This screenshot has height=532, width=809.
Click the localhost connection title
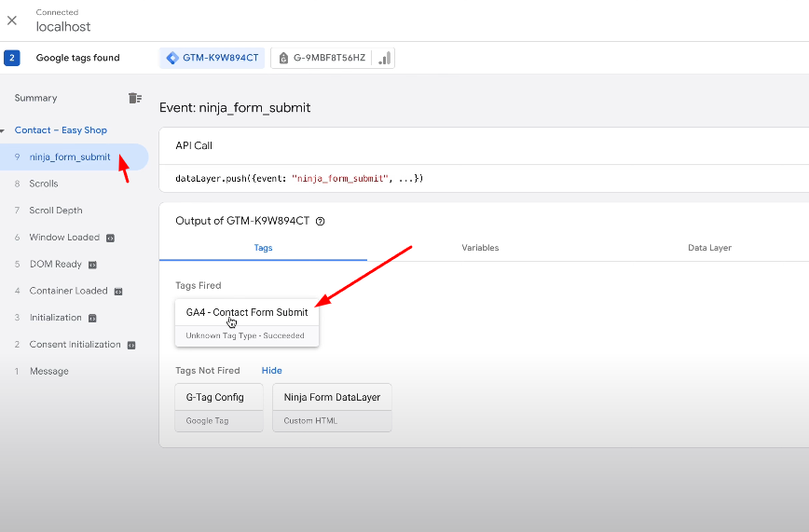pos(63,26)
